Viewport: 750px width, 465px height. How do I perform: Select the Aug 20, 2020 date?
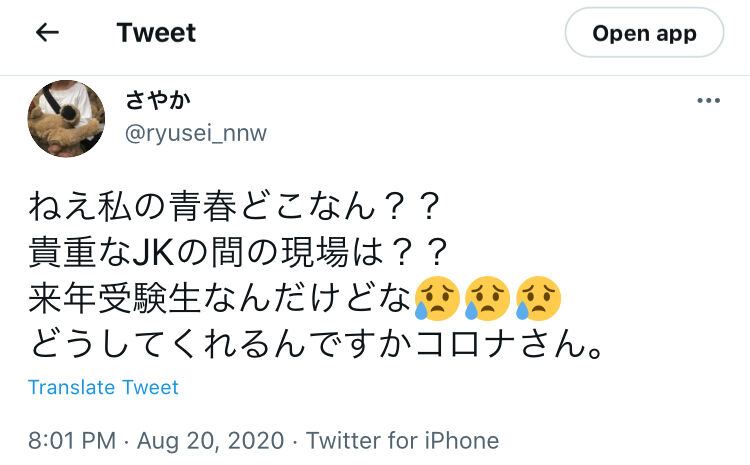point(210,441)
